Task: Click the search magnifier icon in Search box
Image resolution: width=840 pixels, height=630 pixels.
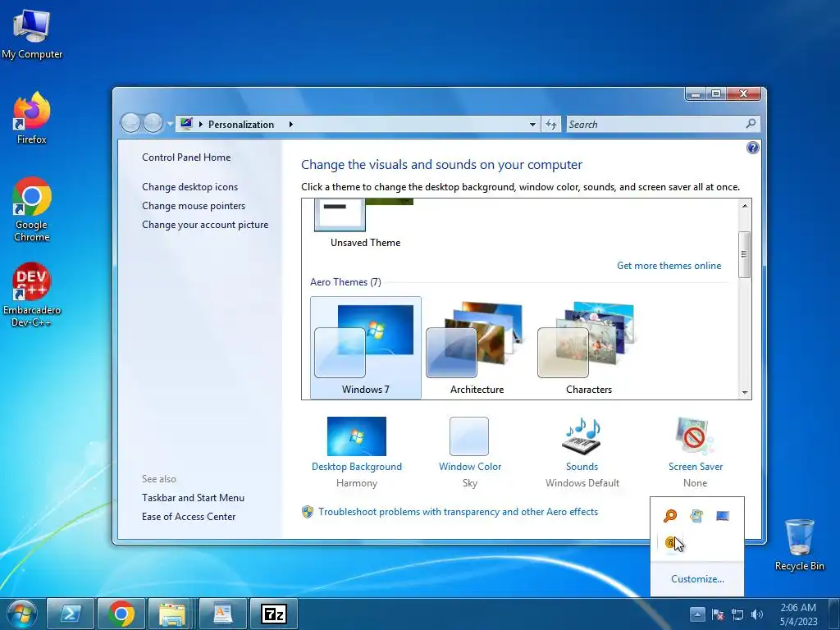Action: [x=751, y=124]
